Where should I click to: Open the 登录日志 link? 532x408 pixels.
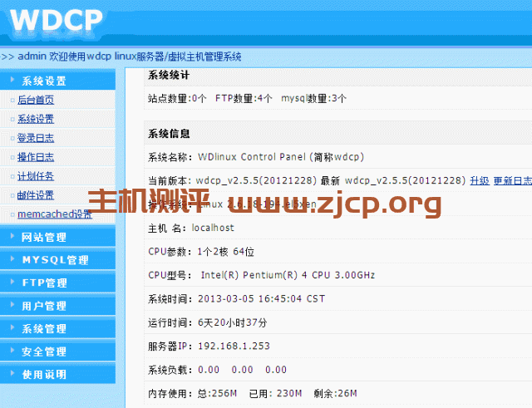[x=36, y=138]
